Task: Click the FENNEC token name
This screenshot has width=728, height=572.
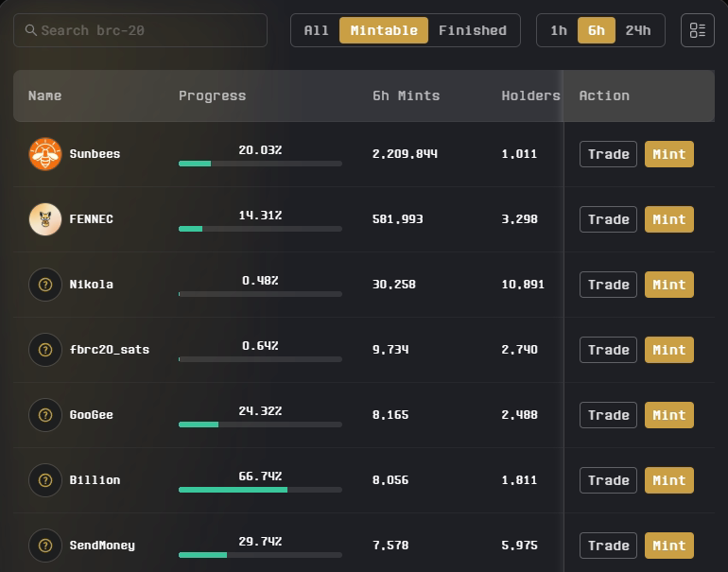Action: (91, 219)
